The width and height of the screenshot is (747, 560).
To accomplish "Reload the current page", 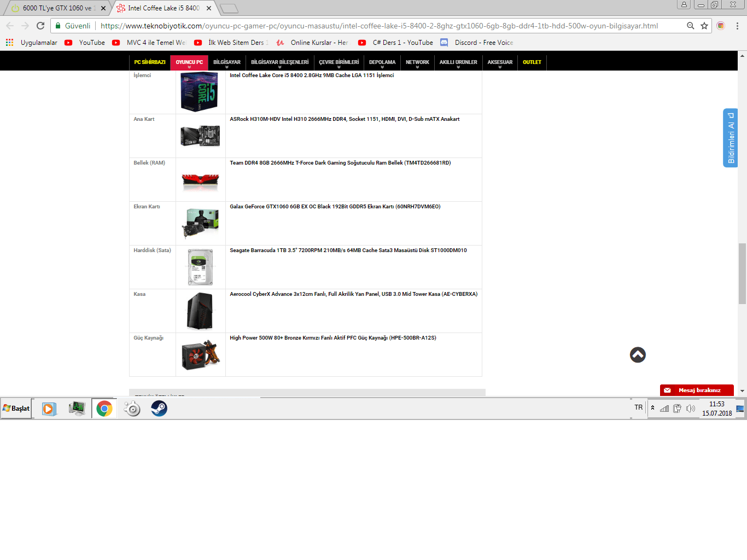I will coord(40,26).
